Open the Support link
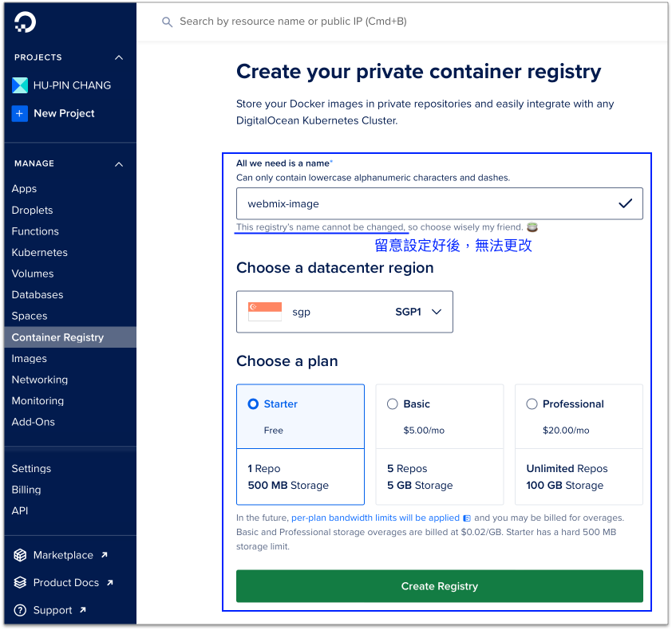The width and height of the screenshot is (672, 630). point(53,610)
